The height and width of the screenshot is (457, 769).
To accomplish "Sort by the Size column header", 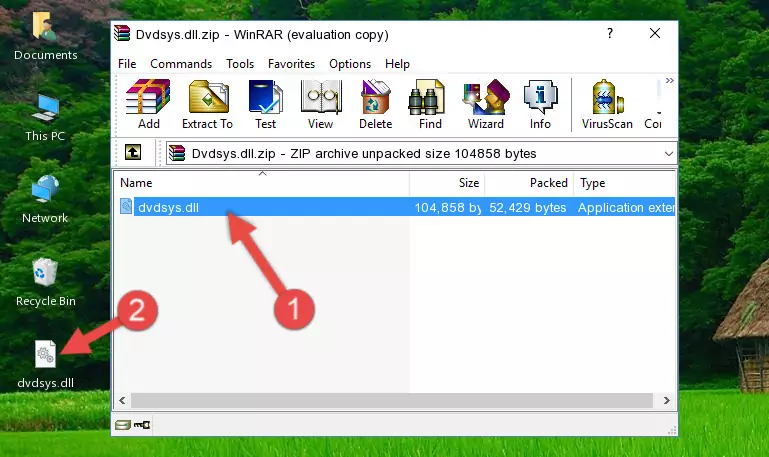I will coord(447,183).
